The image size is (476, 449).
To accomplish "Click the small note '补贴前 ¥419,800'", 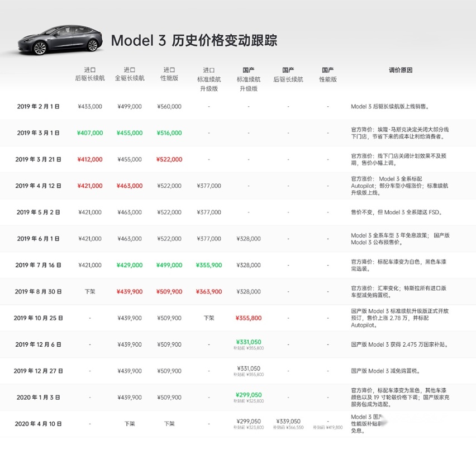I will [x=328, y=427].
